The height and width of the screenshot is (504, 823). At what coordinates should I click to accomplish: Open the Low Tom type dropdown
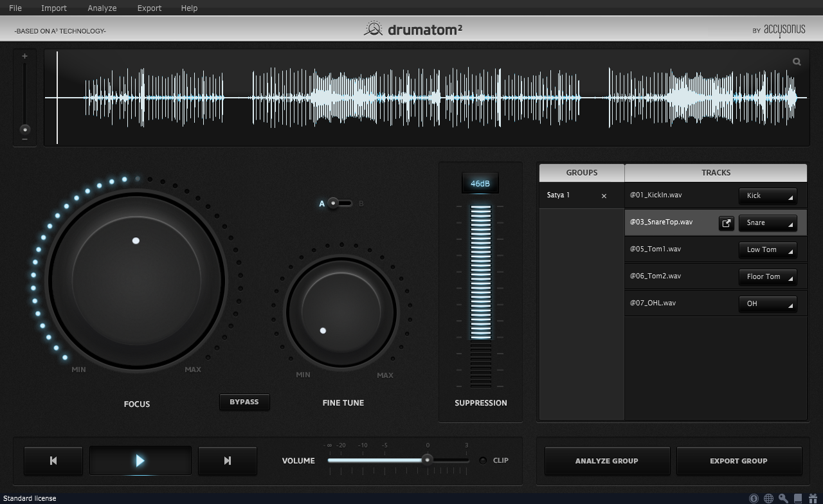[x=768, y=250]
